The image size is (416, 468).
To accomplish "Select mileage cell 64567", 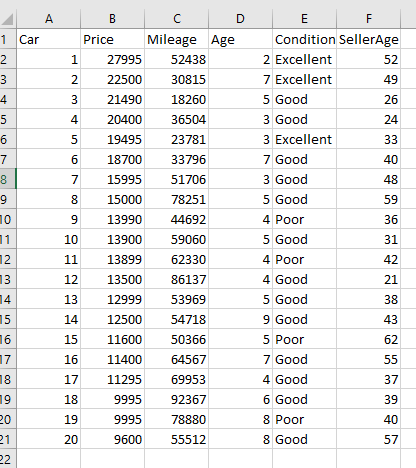I will pos(177,359).
